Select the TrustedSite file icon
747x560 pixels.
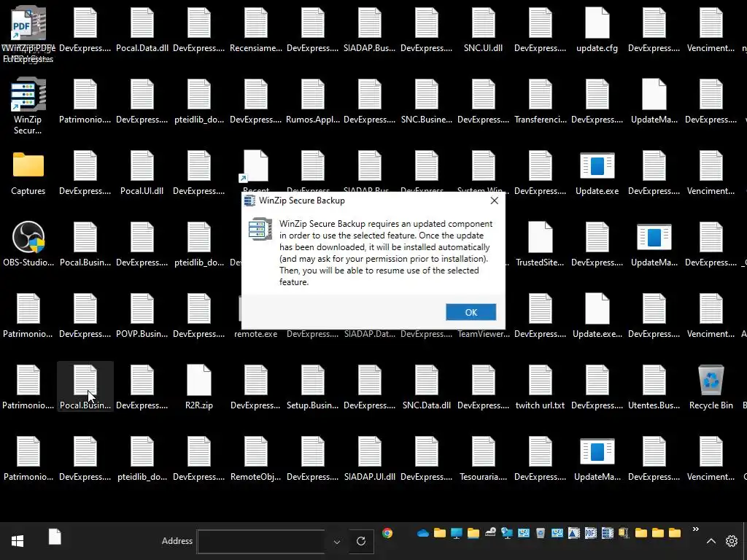[540, 244]
